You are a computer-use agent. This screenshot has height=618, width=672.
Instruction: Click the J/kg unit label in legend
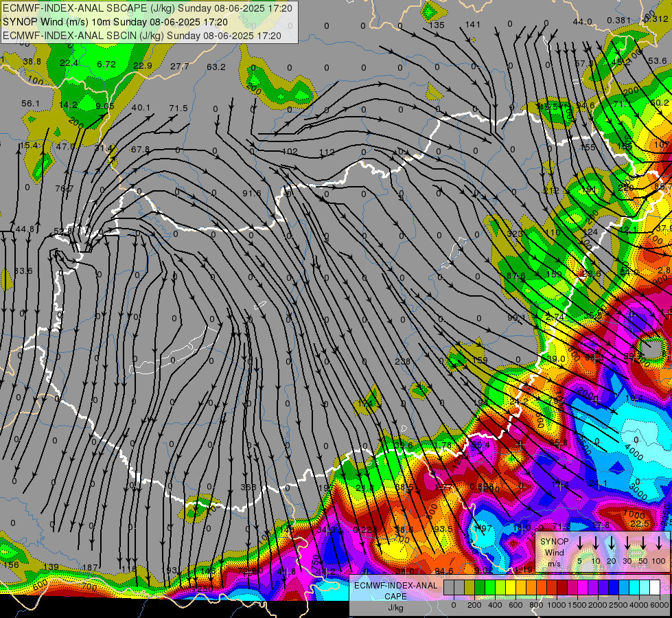point(396,608)
